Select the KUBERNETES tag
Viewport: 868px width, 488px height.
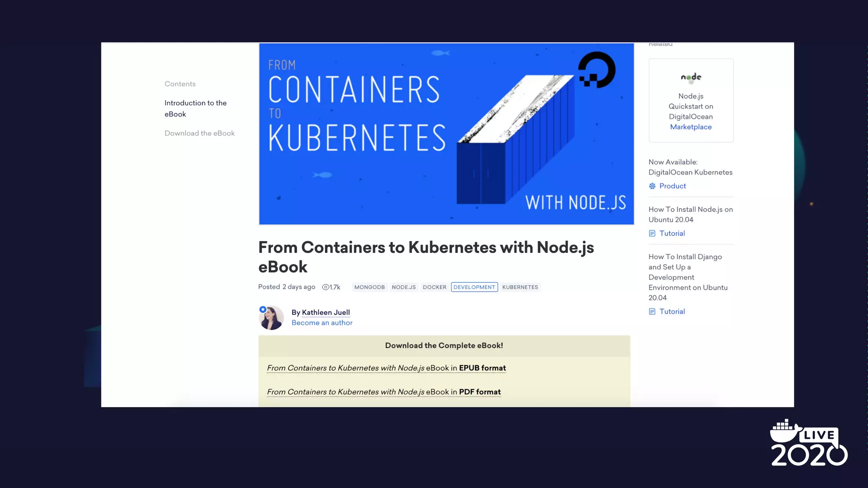[x=520, y=287]
